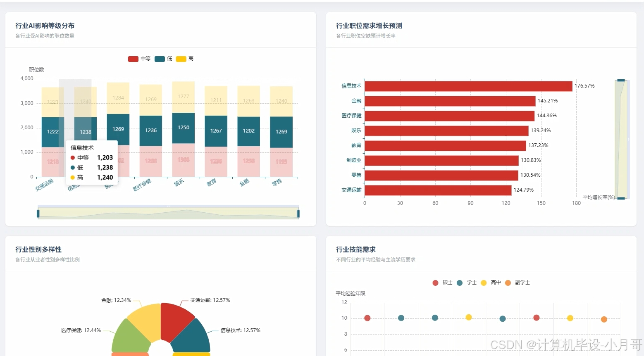The width and height of the screenshot is (644, 356).
Task: Toggle 副学士 in the skills chart legend
Action: (x=518, y=282)
